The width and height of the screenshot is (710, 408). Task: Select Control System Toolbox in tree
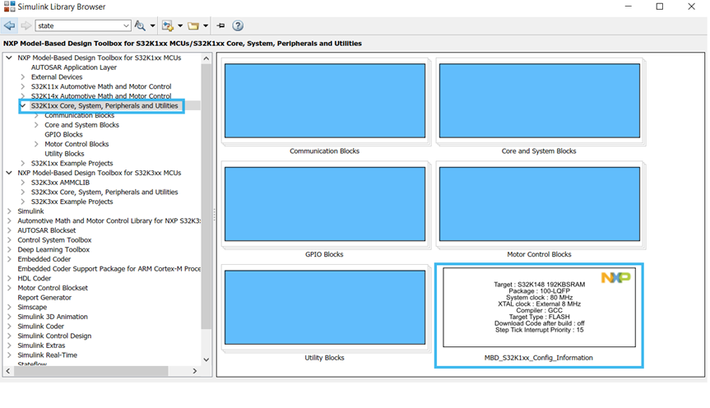click(x=54, y=240)
